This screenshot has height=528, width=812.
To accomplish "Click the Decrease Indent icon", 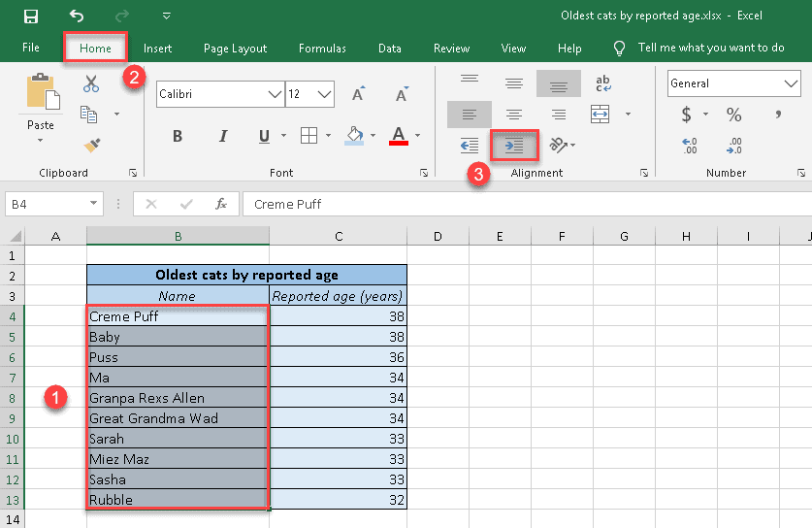I will 470,146.
